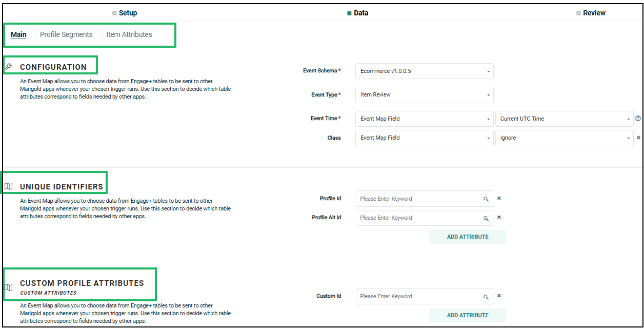The height and width of the screenshot is (328, 644).
Task: Click the help icon beside Current UTC Time
Action: pyautogui.click(x=638, y=119)
